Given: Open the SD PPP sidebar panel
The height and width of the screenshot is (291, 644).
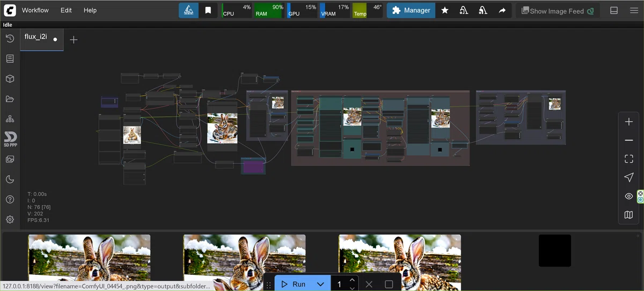Looking at the screenshot, I should pos(10,139).
